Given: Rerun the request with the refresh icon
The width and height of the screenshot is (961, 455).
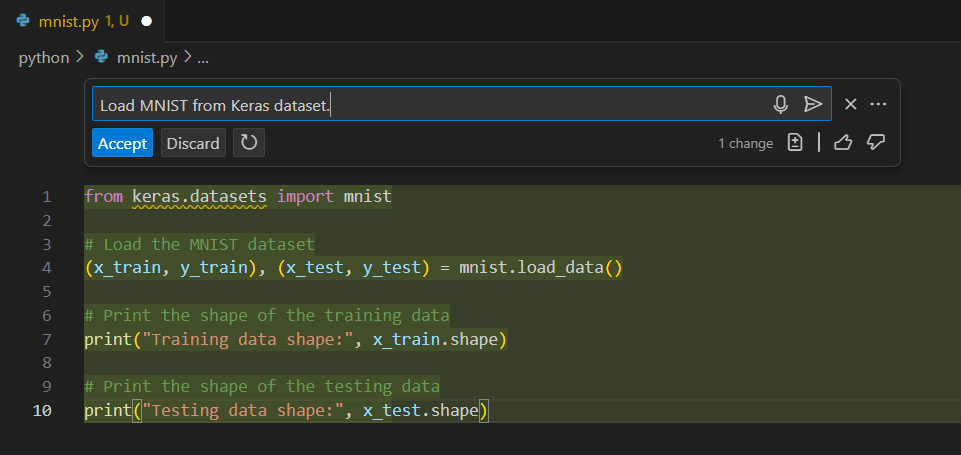Looking at the screenshot, I should click(249, 143).
